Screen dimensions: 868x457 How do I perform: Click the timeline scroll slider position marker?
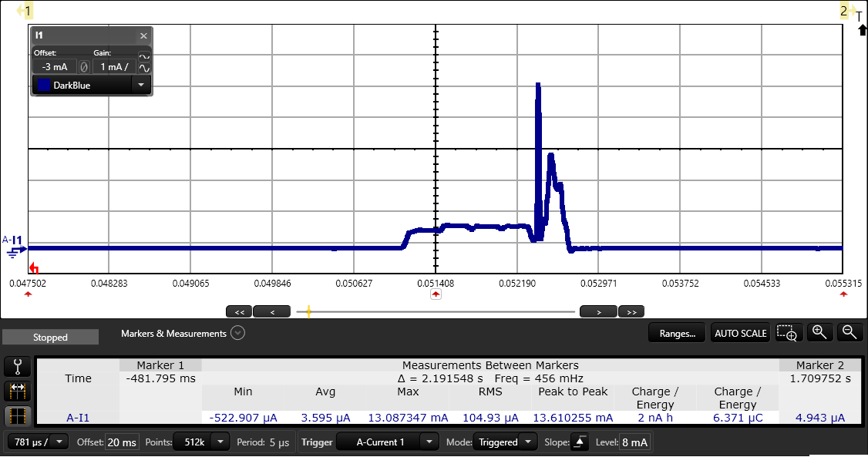pos(308,312)
